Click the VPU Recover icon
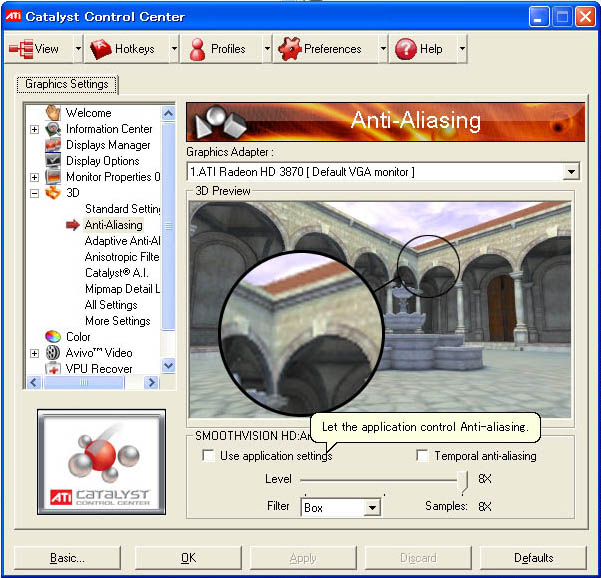 point(53,368)
